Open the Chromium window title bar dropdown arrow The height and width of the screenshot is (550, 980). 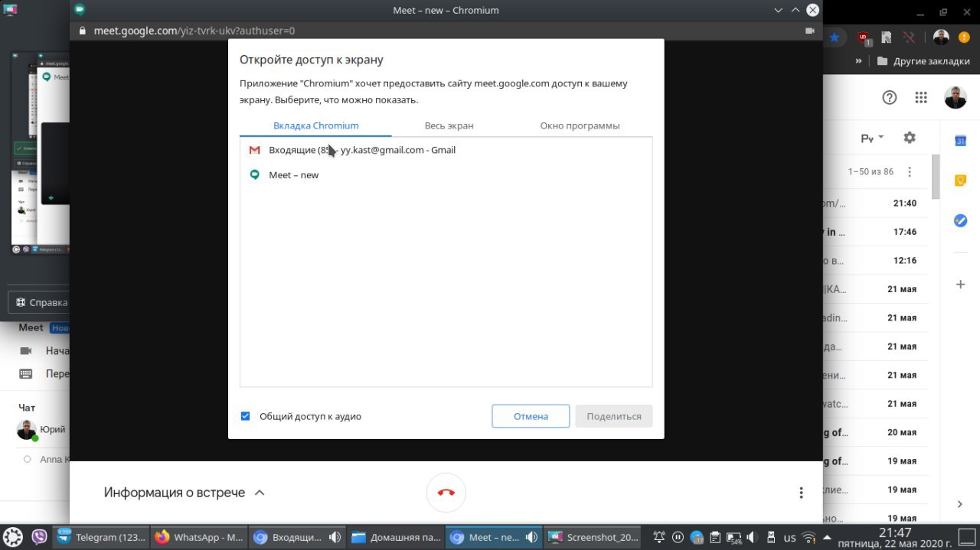[x=779, y=10]
